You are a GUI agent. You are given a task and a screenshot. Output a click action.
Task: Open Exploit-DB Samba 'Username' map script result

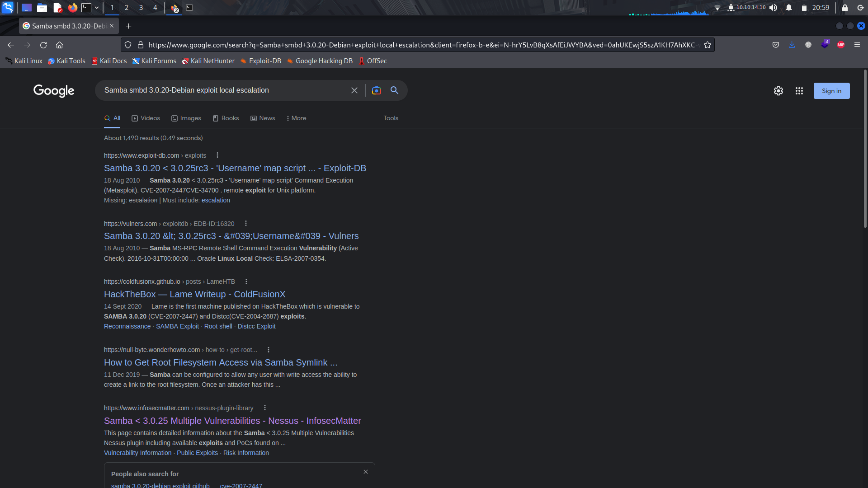[x=235, y=168]
